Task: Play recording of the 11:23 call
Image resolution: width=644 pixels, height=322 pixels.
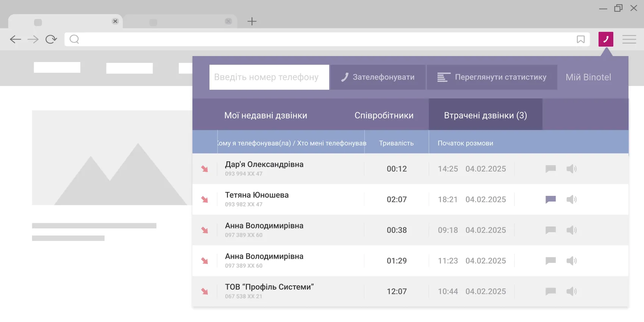Action: [x=572, y=261]
